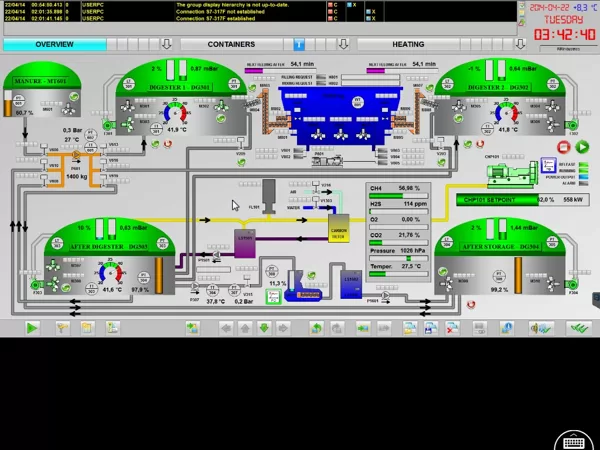Click the green CHP101 engine graphic

[512, 175]
